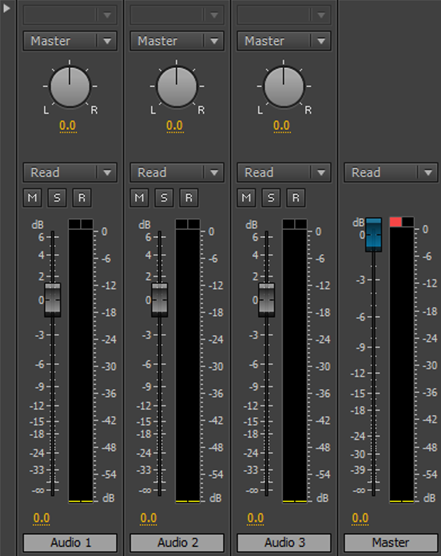Open Audio 2 output assignment Master dropdown
The height and width of the screenshot is (556, 441).
pyautogui.click(x=177, y=41)
